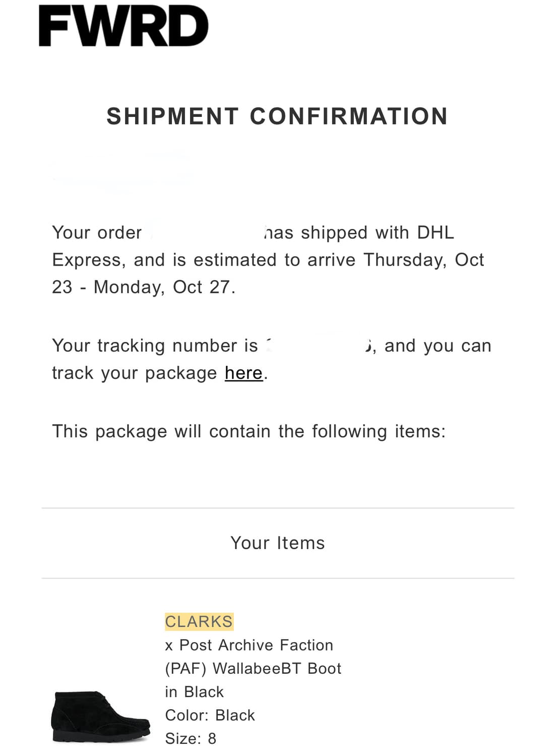
Task: Open the black boot product thumbnail
Action: (101, 716)
